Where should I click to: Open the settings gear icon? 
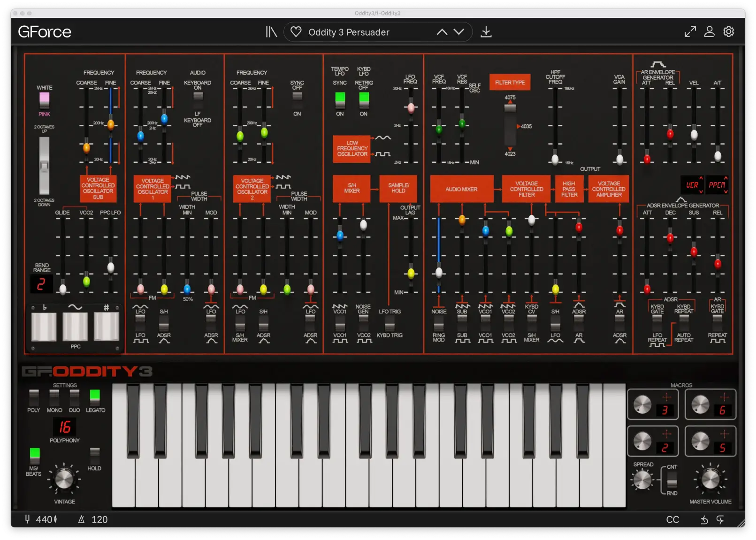click(729, 31)
